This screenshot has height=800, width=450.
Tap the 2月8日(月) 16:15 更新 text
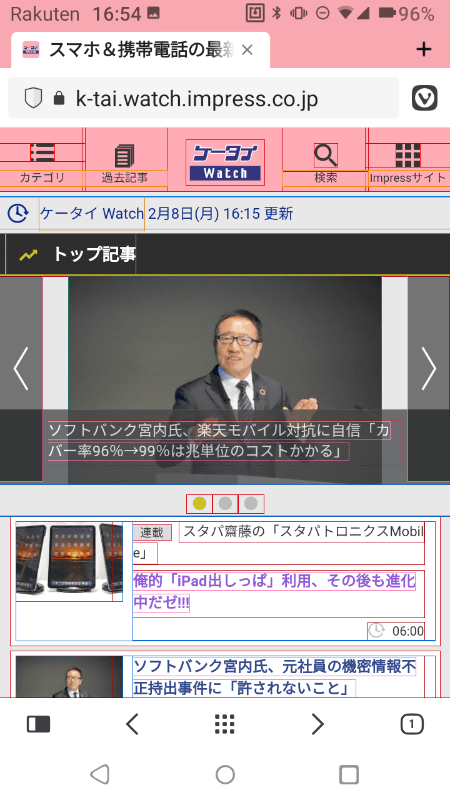[x=220, y=213]
